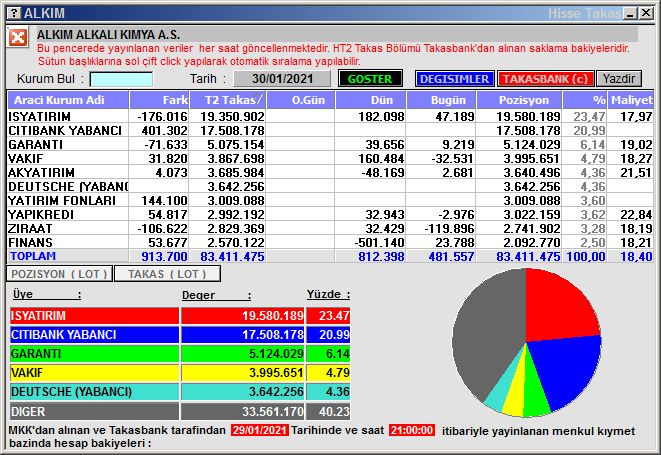Sort by the Dün column header
The height and width of the screenshot is (455, 661).
(x=371, y=100)
